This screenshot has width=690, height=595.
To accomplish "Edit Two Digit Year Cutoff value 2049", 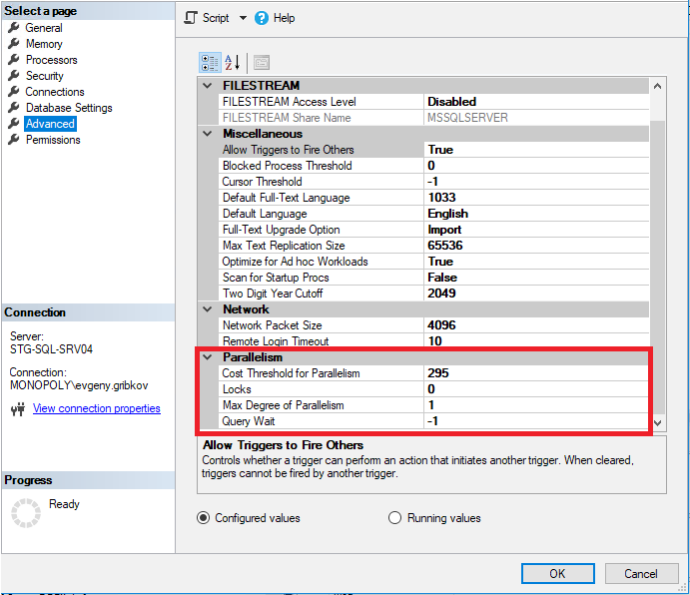I will (x=536, y=293).
